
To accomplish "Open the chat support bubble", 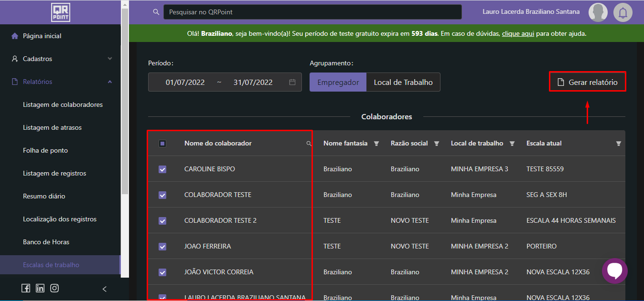I will click(x=614, y=271).
